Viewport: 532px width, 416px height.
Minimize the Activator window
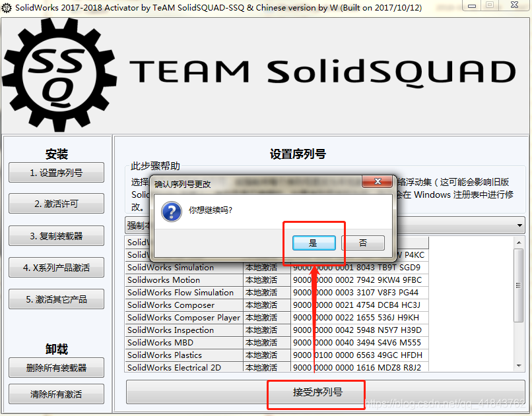[x=472, y=5]
